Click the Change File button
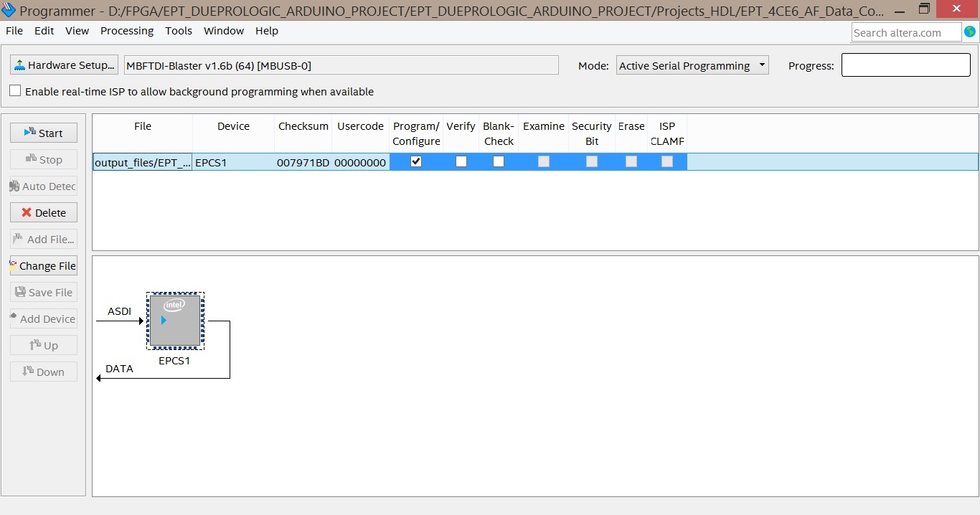 coord(44,265)
